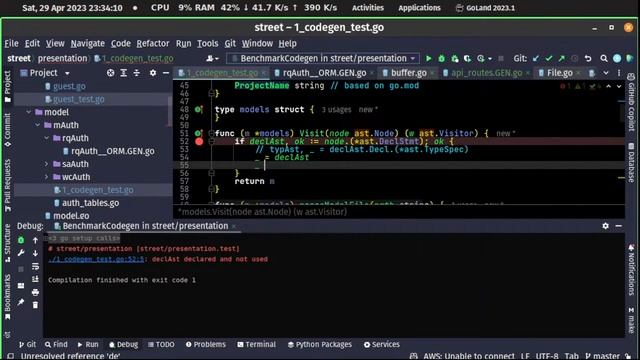Hide the Project panel with minus icon

tap(166, 73)
